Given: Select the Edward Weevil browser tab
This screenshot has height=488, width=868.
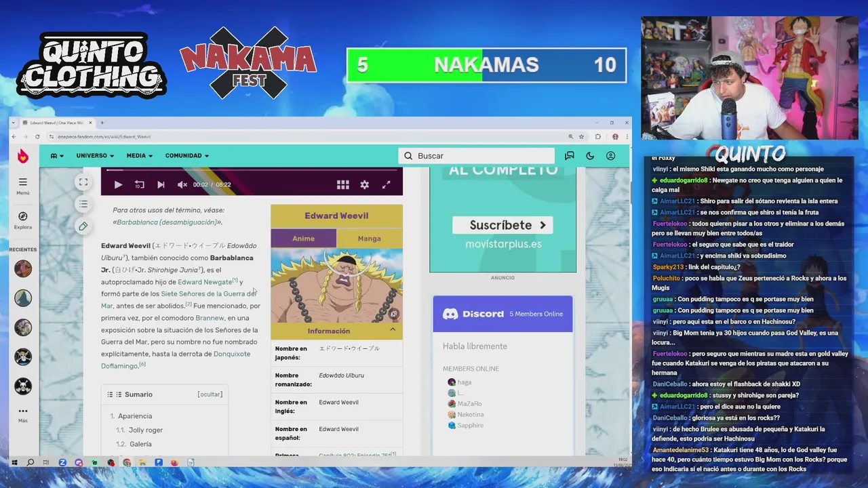Looking at the screenshot, I should coord(56,123).
